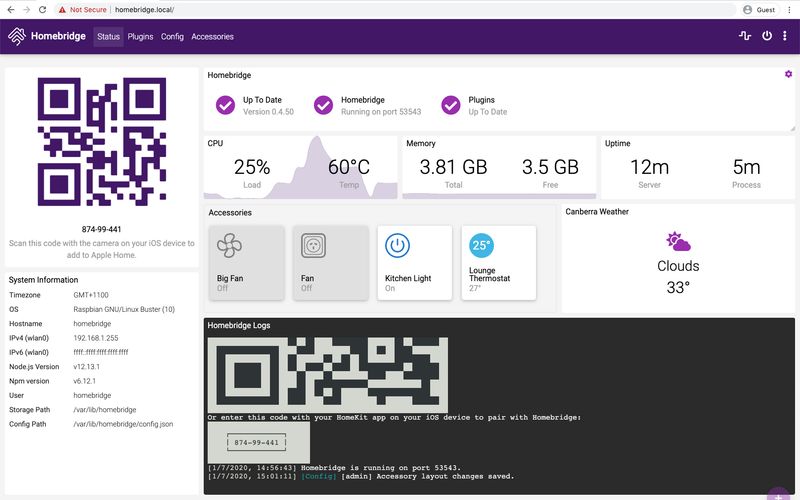
Task: Click the activity log pulse icon
Action: tap(745, 36)
